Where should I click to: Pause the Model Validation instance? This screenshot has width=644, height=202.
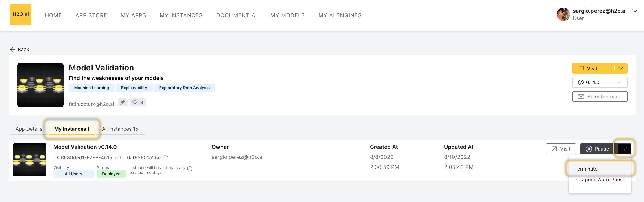tap(597, 149)
